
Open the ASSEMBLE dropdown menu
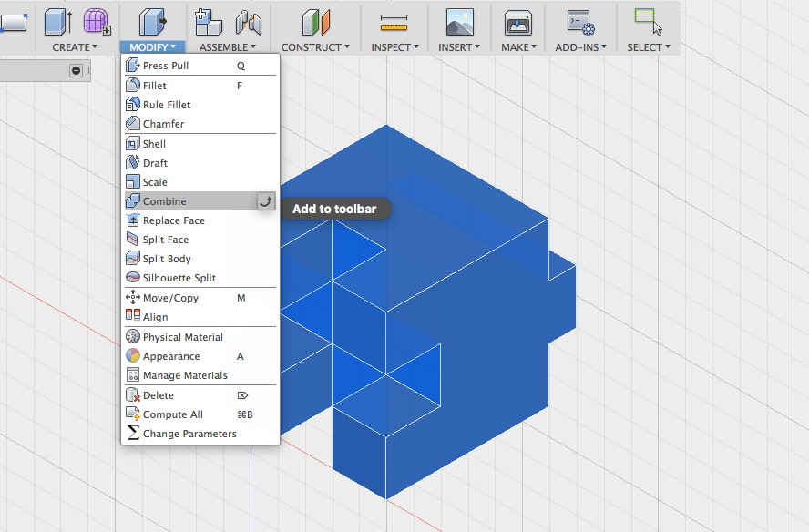[x=228, y=47]
